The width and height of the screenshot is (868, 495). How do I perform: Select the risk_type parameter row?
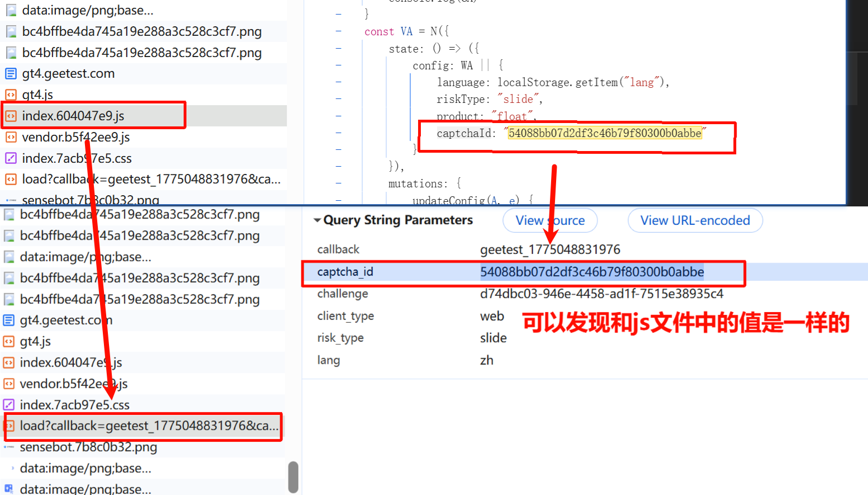pos(585,338)
